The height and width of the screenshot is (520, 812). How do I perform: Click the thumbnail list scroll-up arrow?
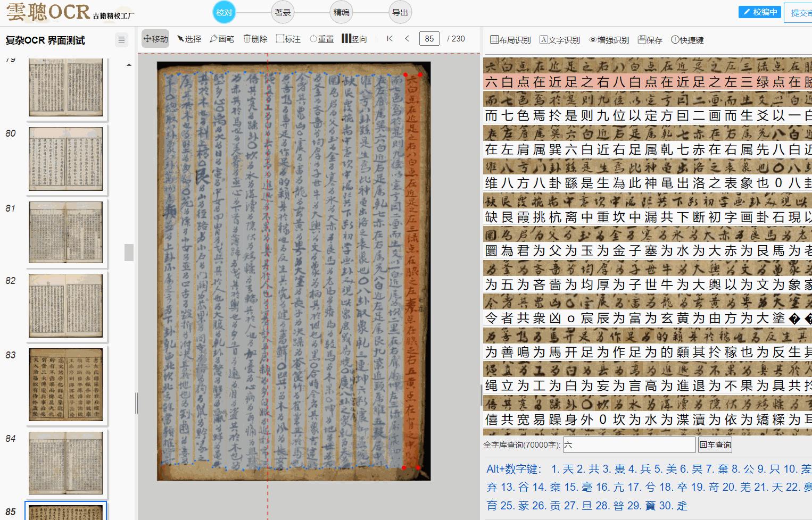[129, 65]
